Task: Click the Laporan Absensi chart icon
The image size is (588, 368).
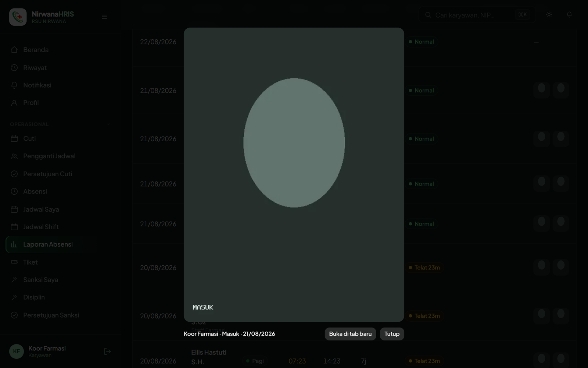Action: pos(14,244)
